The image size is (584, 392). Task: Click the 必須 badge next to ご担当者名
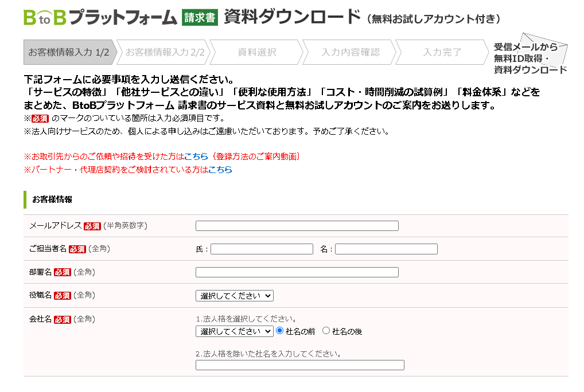click(x=77, y=249)
